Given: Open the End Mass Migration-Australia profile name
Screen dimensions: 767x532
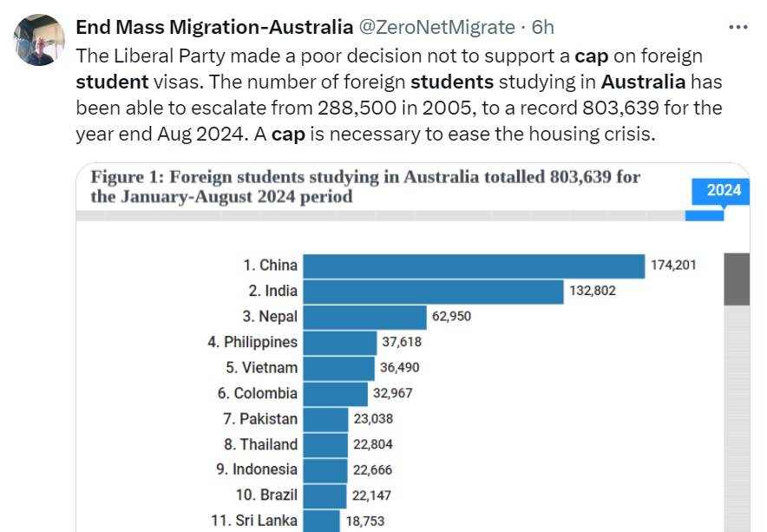Looking at the screenshot, I should 214,27.
